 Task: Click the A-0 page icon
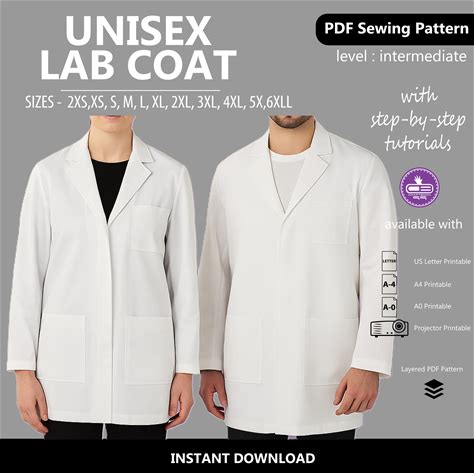tap(389, 307)
